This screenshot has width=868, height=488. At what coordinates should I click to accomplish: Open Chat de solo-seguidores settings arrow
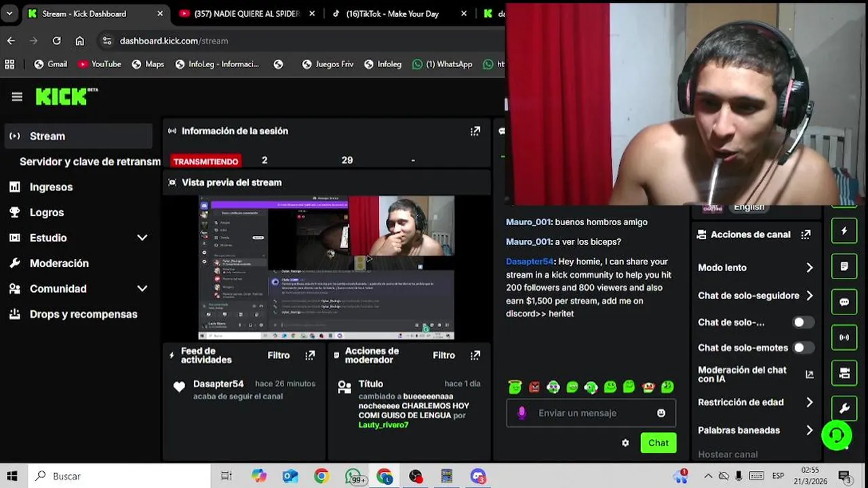point(809,296)
